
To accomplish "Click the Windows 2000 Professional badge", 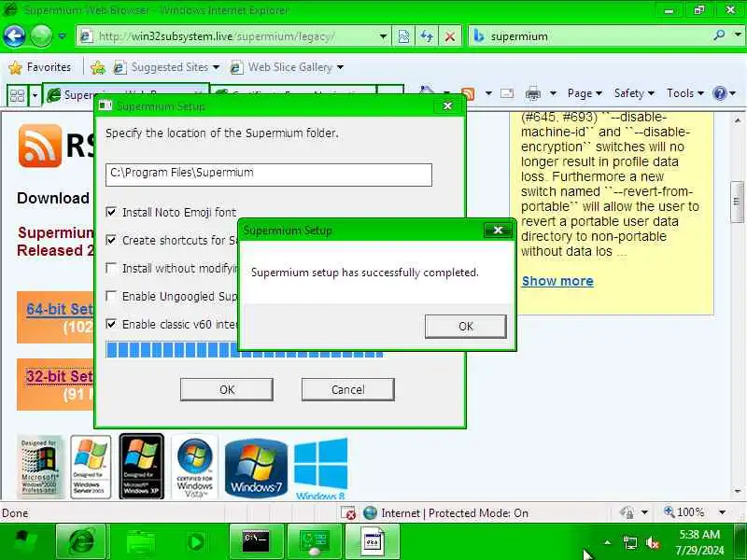I will [x=40, y=468].
